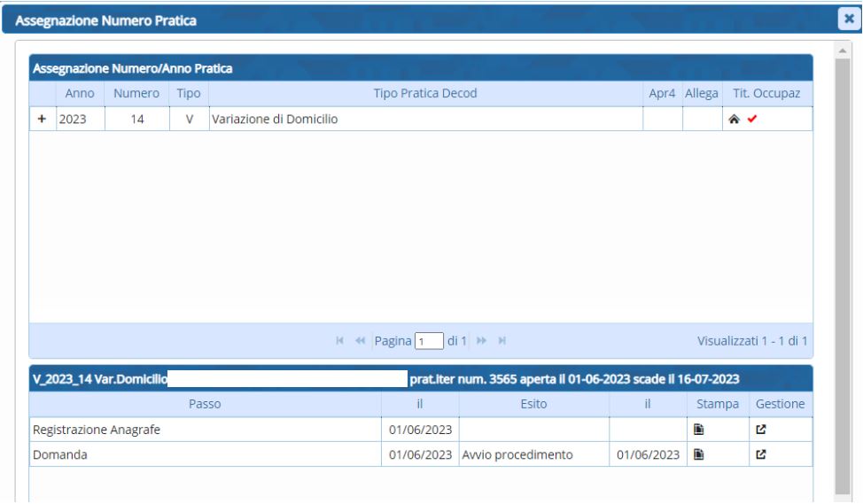Expand the 2023 pratica row with plus
863x504 pixels.
(43, 120)
